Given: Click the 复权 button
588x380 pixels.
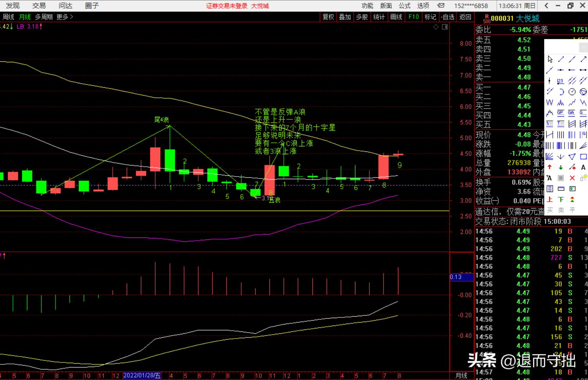Looking at the screenshot, I should click(328, 17).
